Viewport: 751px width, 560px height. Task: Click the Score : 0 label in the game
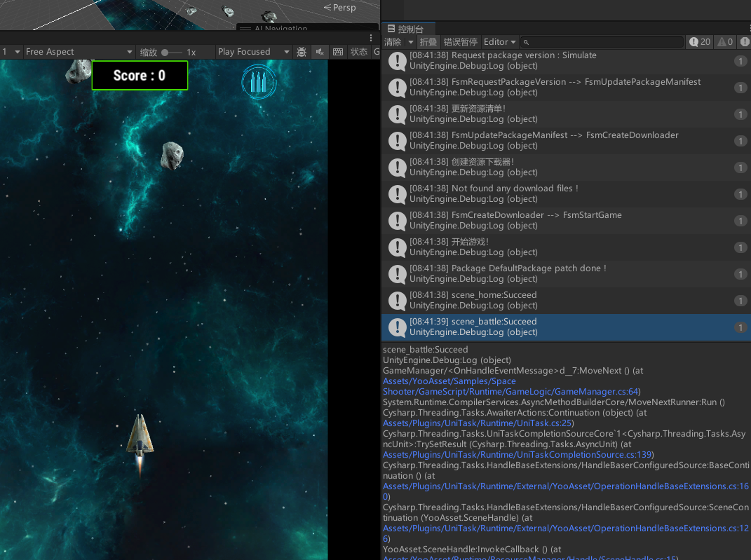tap(140, 76)
